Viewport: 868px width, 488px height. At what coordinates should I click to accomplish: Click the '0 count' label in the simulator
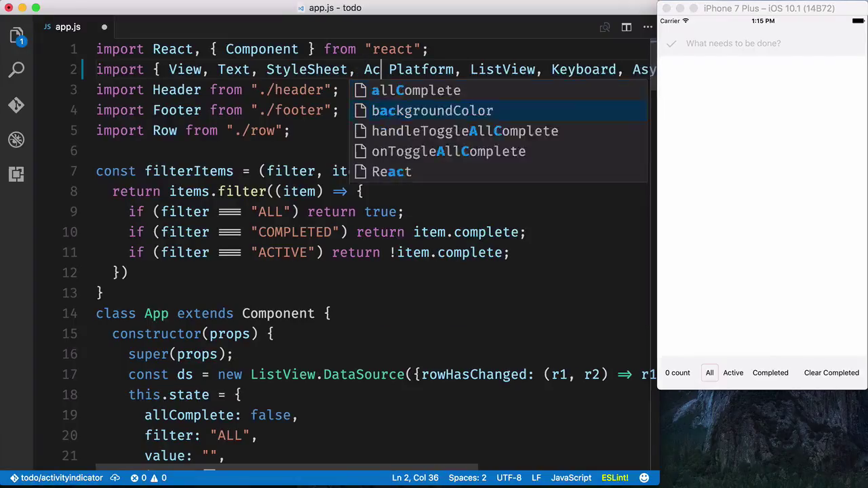click(x=677, y=373)
